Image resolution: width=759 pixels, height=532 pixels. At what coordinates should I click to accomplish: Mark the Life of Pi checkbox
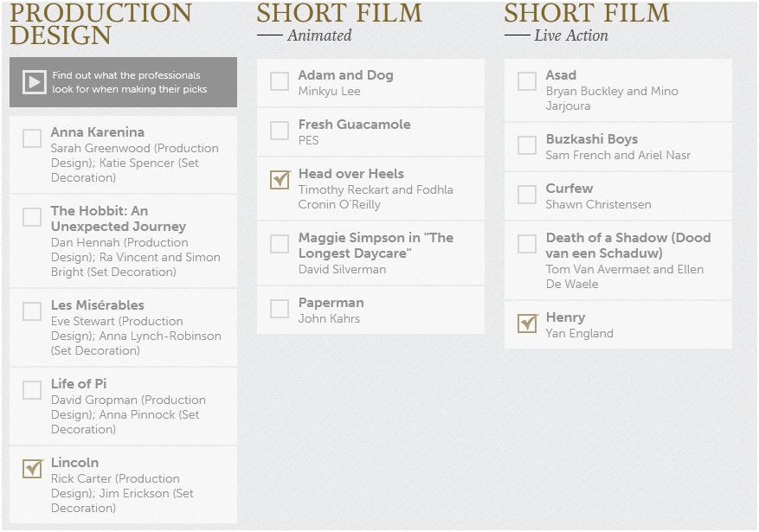click(x=32, y=390)
